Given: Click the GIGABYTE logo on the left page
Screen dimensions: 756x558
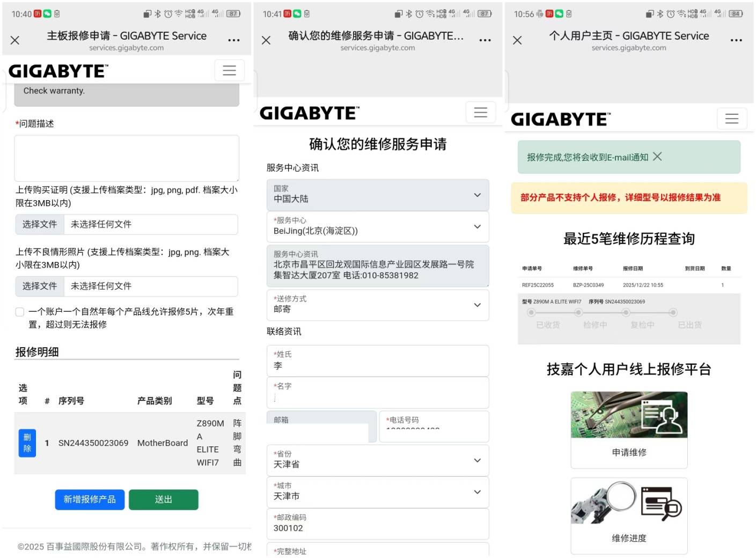Looking at the screenshot, I should coord(58,70).
